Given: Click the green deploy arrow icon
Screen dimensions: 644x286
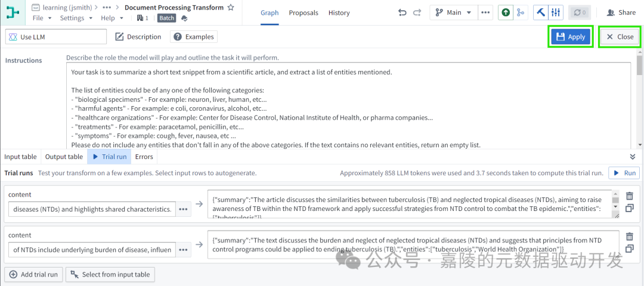Looking at the screenshot, I should pos(506,13).
